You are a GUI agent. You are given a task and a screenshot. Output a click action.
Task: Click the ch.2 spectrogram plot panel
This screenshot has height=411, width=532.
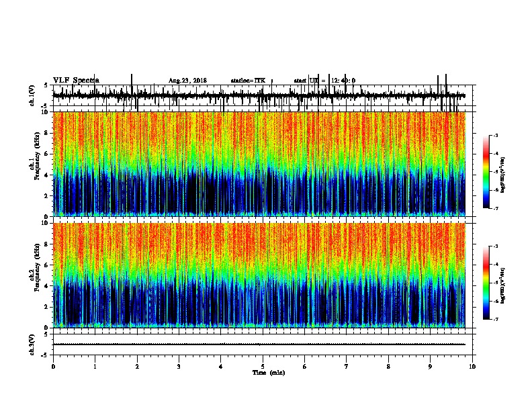pyautogui.click(x=259, y=275)
